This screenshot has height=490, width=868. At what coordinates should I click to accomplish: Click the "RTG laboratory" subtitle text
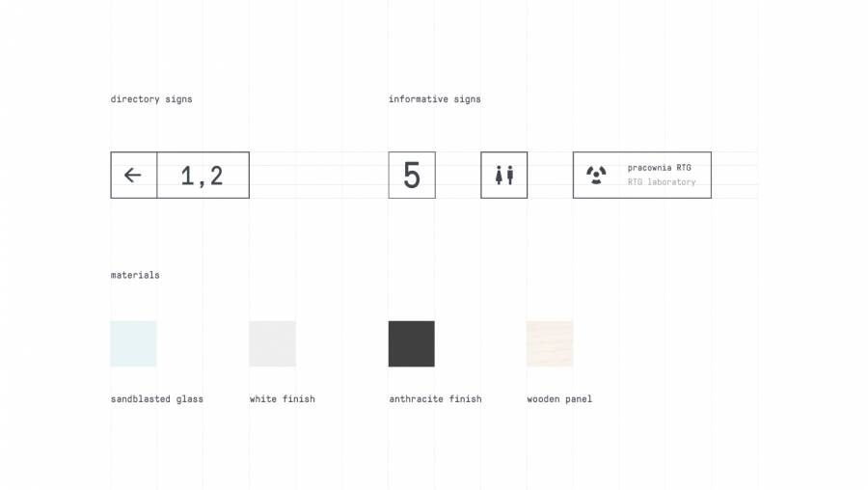click(x=662, y=182)
